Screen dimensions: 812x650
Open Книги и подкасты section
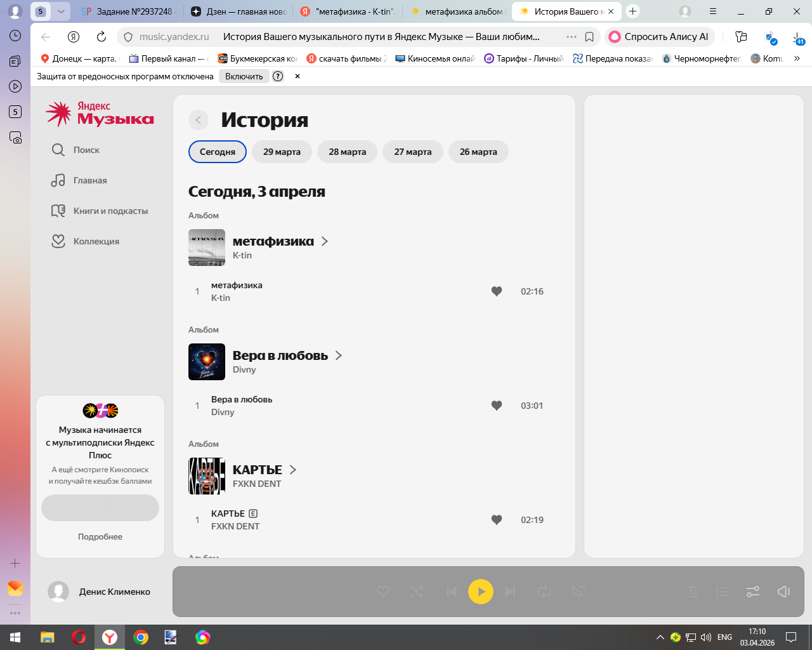[x=100, y=211]
